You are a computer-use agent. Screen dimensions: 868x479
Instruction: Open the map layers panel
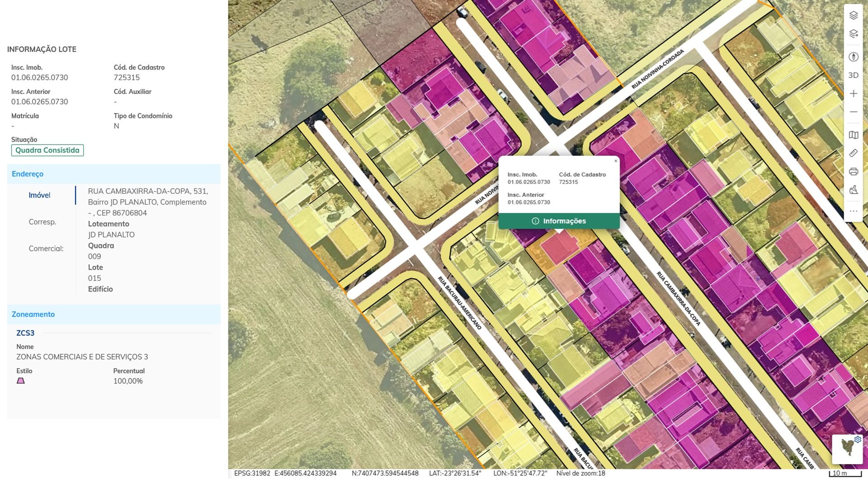854,15
